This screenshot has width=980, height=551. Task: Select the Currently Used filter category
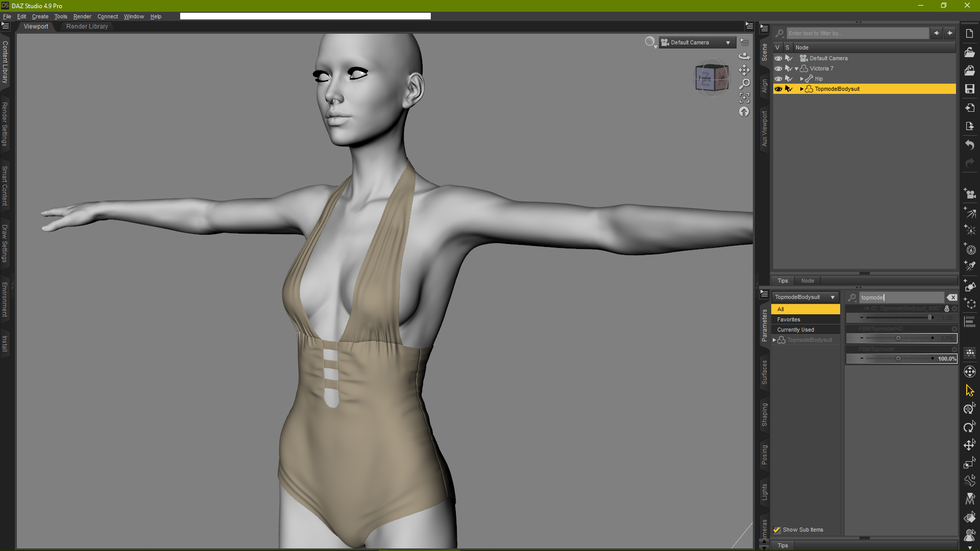[796, 330]
